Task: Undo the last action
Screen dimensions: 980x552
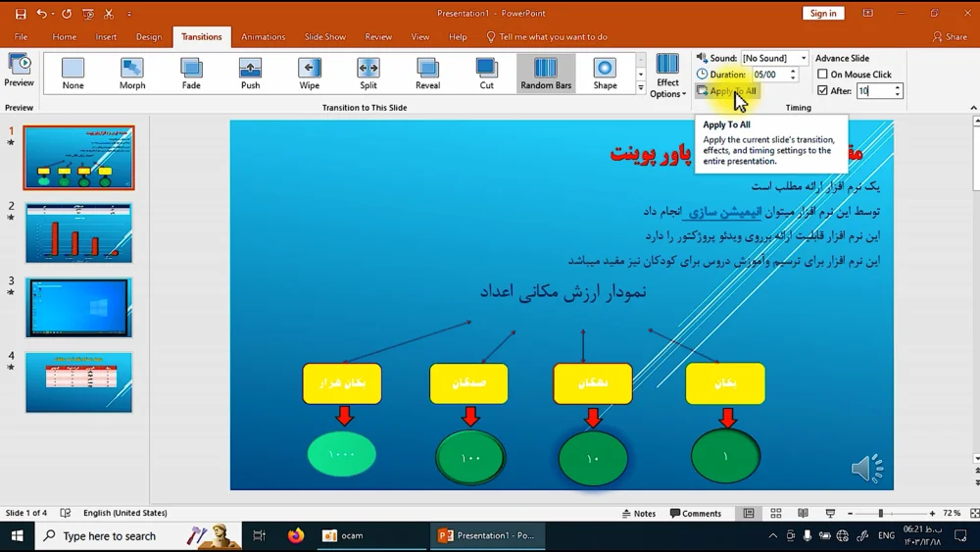Action: [41, 13]
